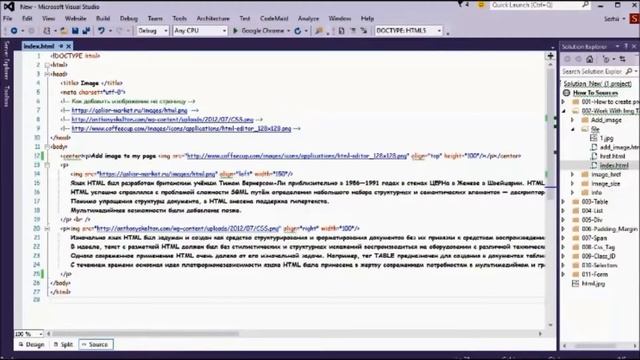640x360 pixels.
Task: Click the Google Chrome run button label
Action: point(262,31)
